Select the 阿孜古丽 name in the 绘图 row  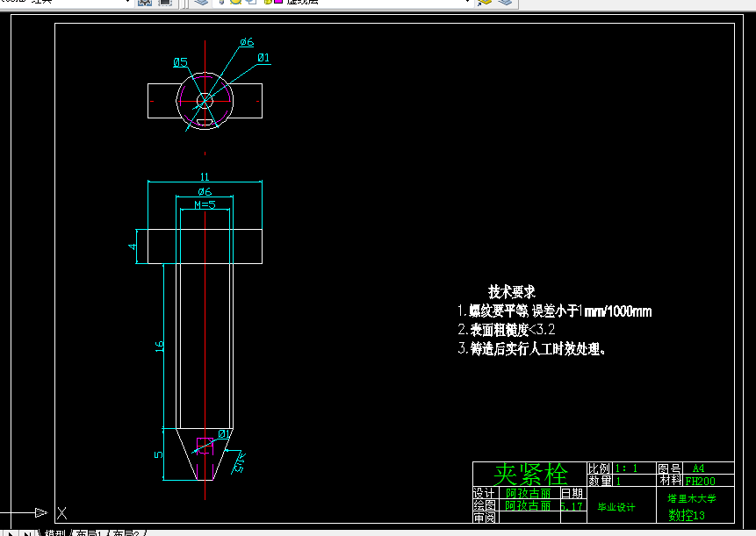point(528,505)
